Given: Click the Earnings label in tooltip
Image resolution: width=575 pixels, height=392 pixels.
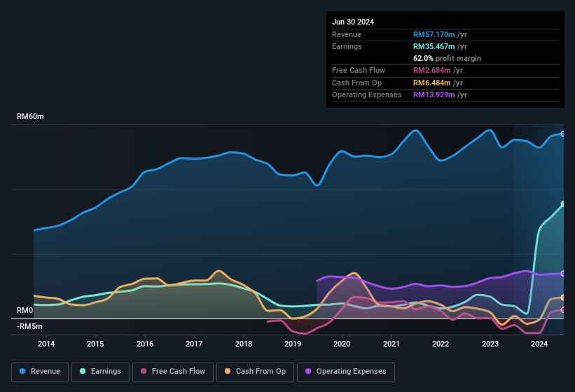Looking at the screenshot, I should click(x=347, y=46).
